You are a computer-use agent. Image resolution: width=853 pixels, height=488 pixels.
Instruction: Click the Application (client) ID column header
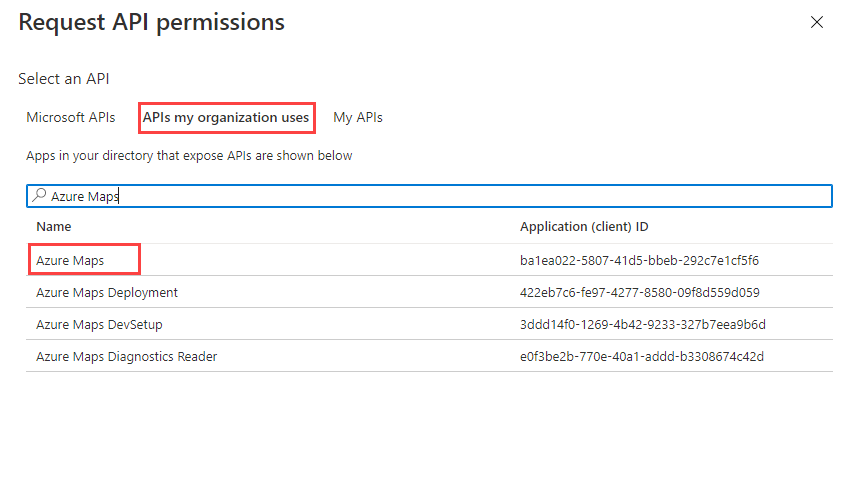pos(584,227)
